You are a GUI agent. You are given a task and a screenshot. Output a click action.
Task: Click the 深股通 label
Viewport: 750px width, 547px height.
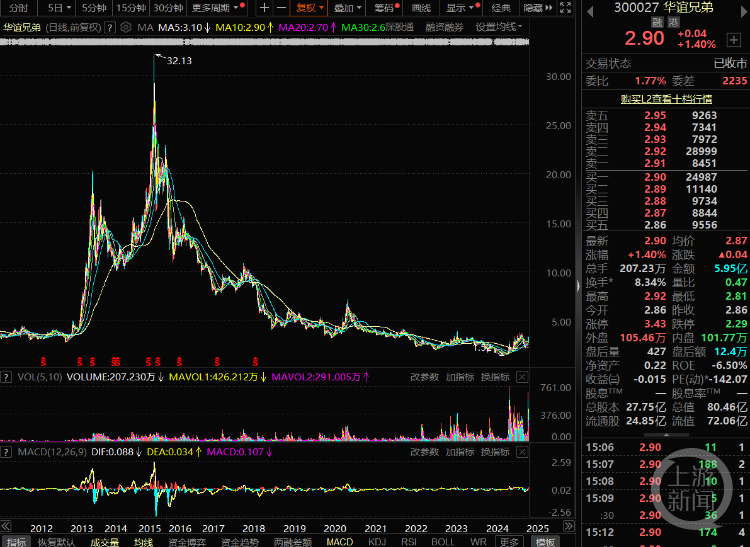pyautogui.click(x=399, y=27)
